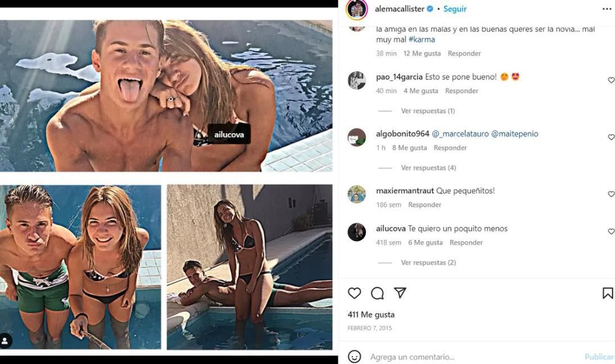
Task: Open the #karma hashtag link
Action: 422,40
